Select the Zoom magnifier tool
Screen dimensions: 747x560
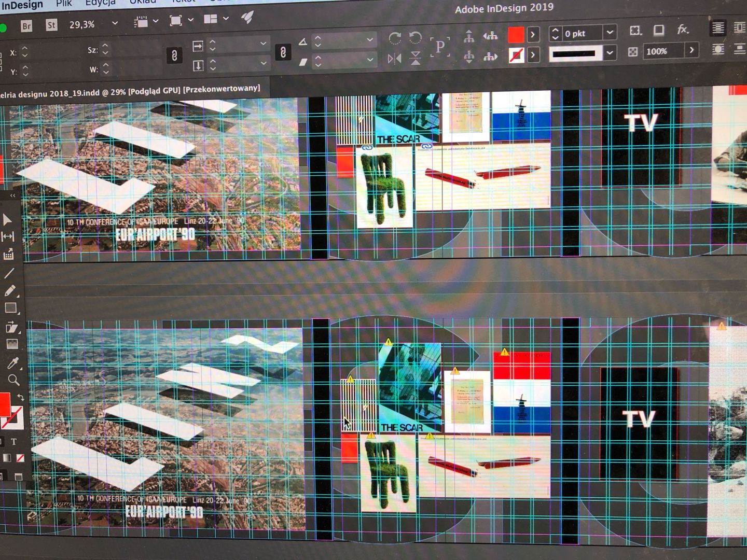point(13,380)
